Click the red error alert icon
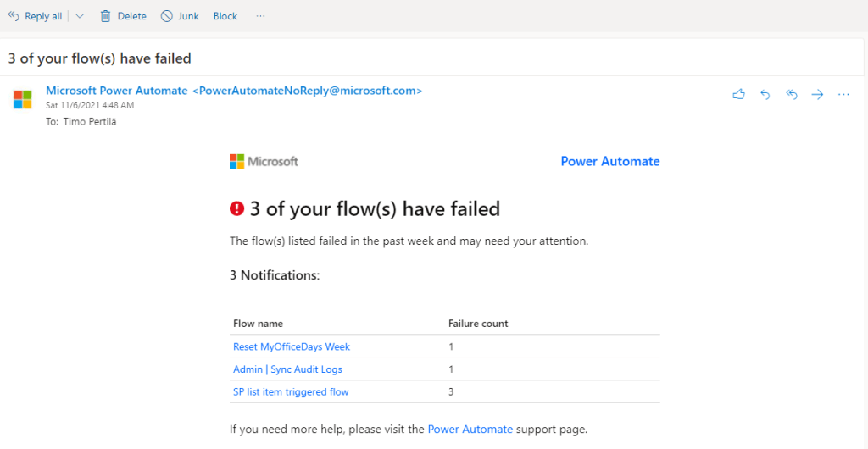 tap(236, 208)
